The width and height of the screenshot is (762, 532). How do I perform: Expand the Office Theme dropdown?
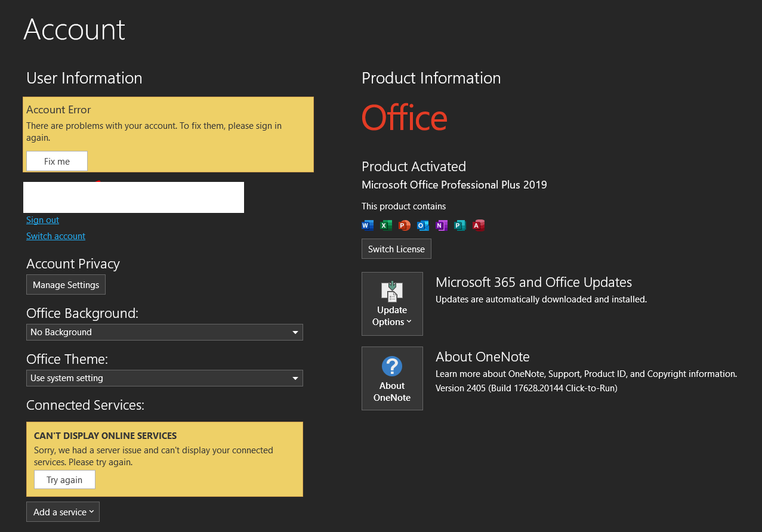pos(165,378)
